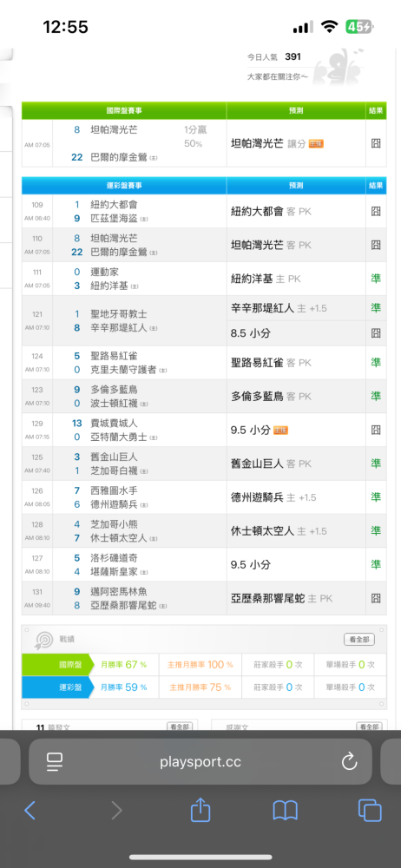Open page reader menu icon in address bar
The image size is (401, 868).
pyautogui.click(x=55, y=762)
